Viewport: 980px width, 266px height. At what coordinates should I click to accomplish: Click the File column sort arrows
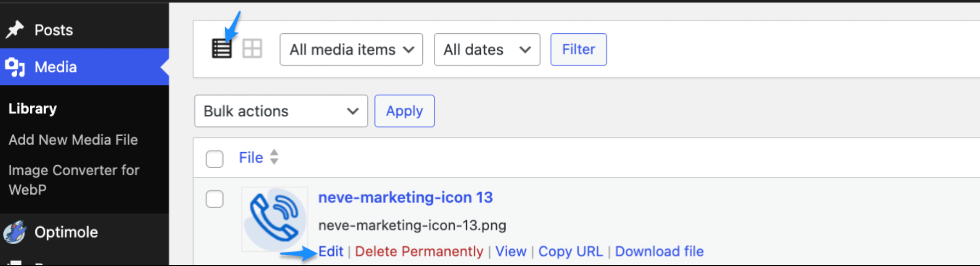(274, 157)
